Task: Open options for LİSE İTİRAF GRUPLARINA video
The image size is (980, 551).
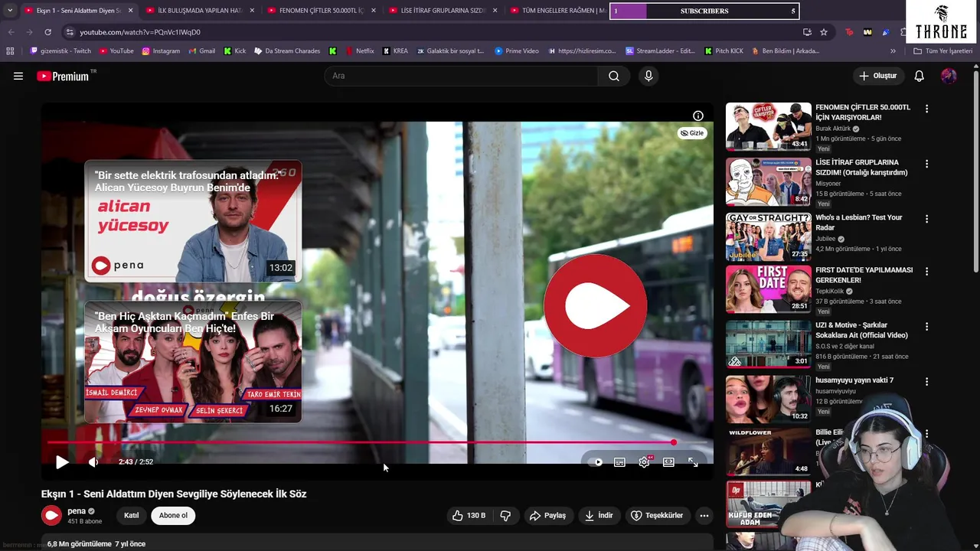Action: pyautogui.click(x=926, y=164)
